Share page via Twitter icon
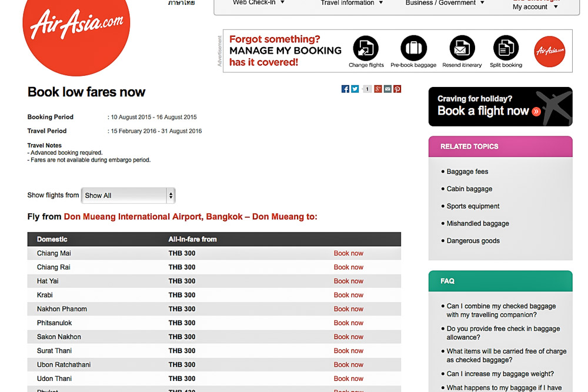The image size is (588, 392). pyautogui.click(x=355, y=89)
